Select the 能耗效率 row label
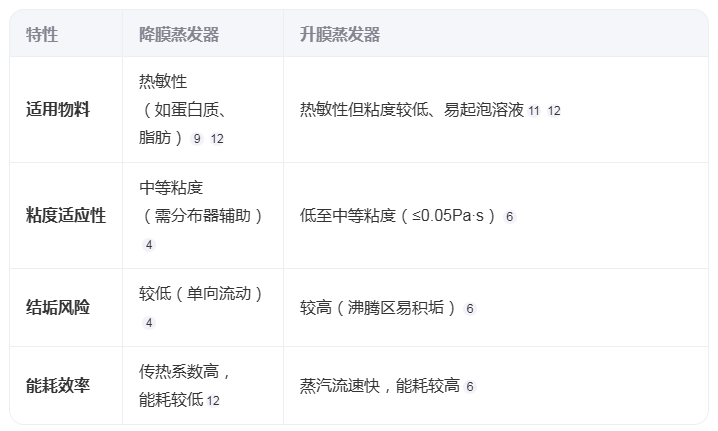 tap(58, 386)
